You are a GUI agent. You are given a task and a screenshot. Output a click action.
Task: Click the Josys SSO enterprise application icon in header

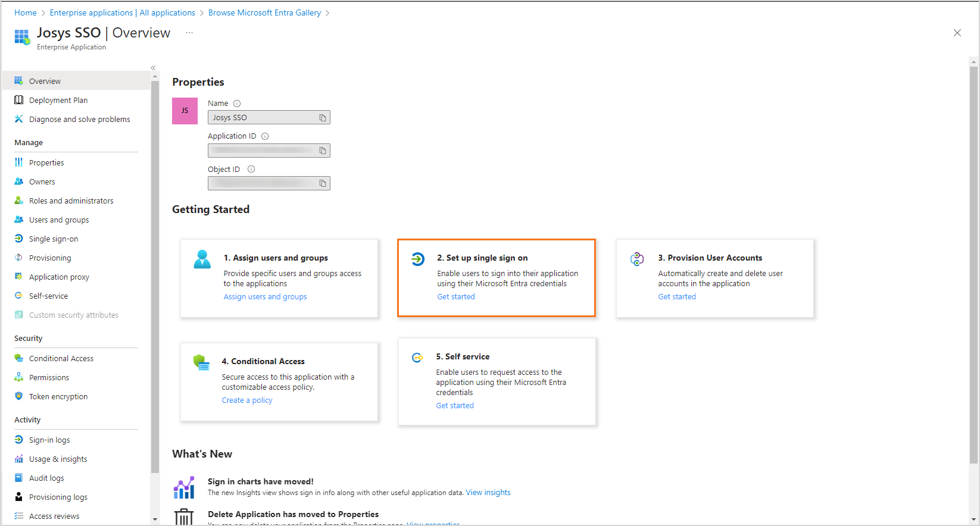click(x=22, y=37)
